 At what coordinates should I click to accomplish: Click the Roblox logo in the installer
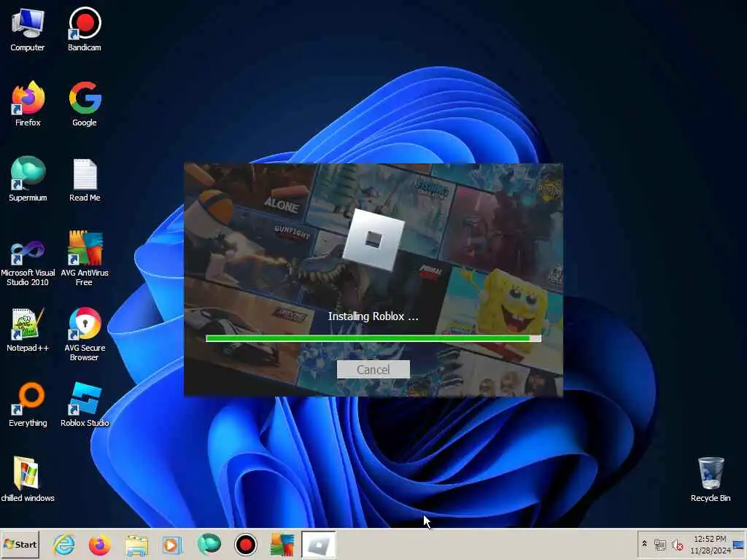coord(373,240)
